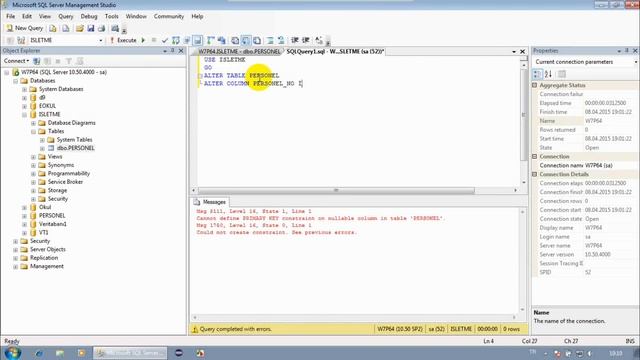Open the active files dropdown arrow beside query tabs
The height and width of the screenshot is (360, 640).
coord(514,52)
